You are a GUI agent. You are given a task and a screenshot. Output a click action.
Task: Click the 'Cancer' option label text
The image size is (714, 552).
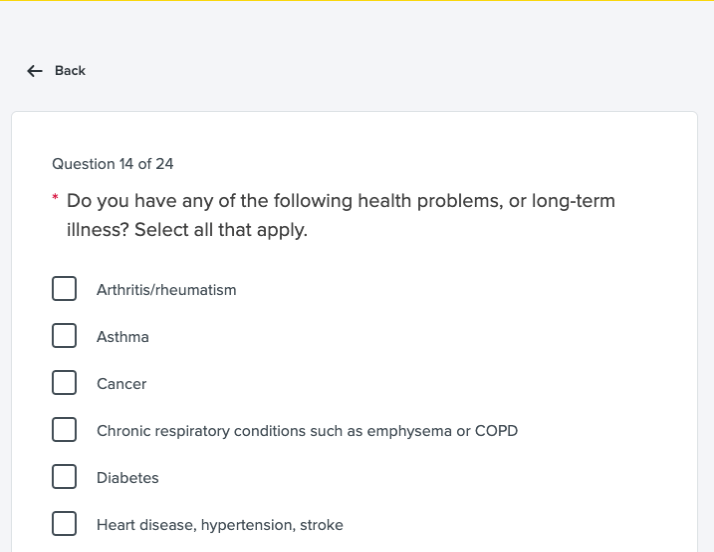point(121,384)
